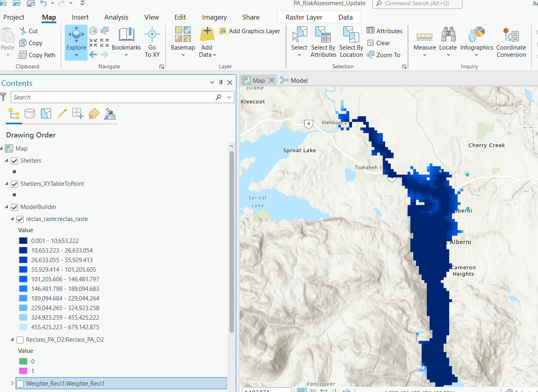Click the List By Data Source icon
Screen dimensions: 538x392
(x=30, y=114)
